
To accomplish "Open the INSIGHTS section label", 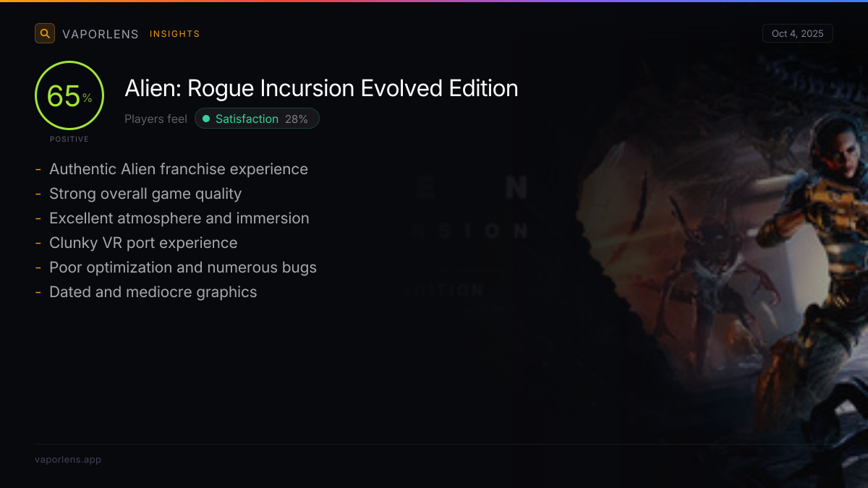I will point(175,34).
